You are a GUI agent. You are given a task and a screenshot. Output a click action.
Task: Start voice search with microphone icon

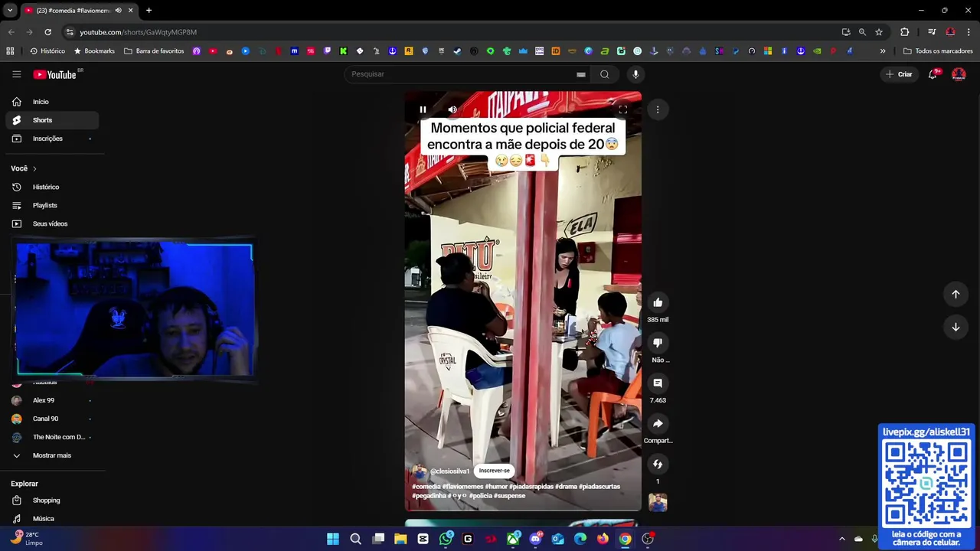635,74
